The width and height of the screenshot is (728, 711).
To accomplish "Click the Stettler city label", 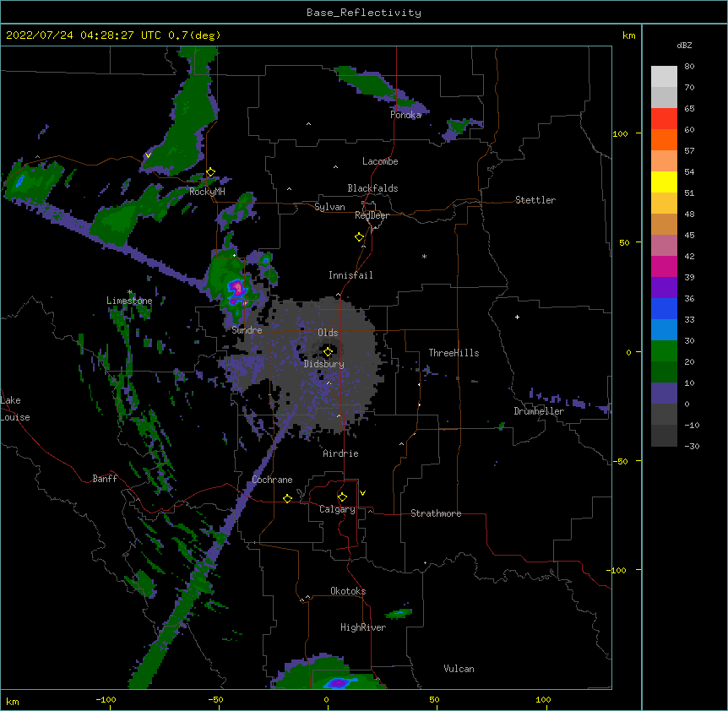I will (535, 200).
